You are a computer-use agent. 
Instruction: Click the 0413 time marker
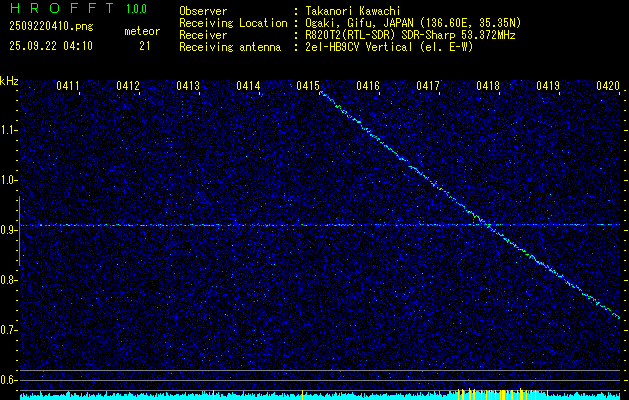[x=188, y=87]
